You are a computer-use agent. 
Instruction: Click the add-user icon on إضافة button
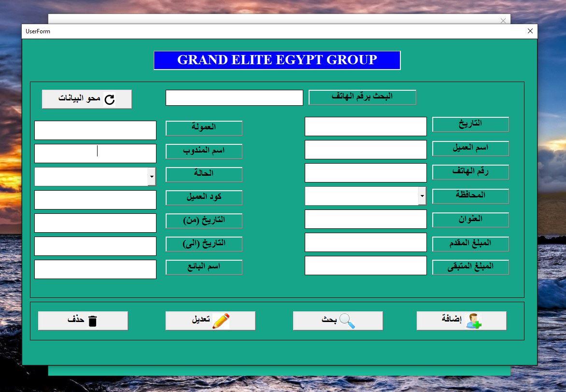[x=474, y=321]
